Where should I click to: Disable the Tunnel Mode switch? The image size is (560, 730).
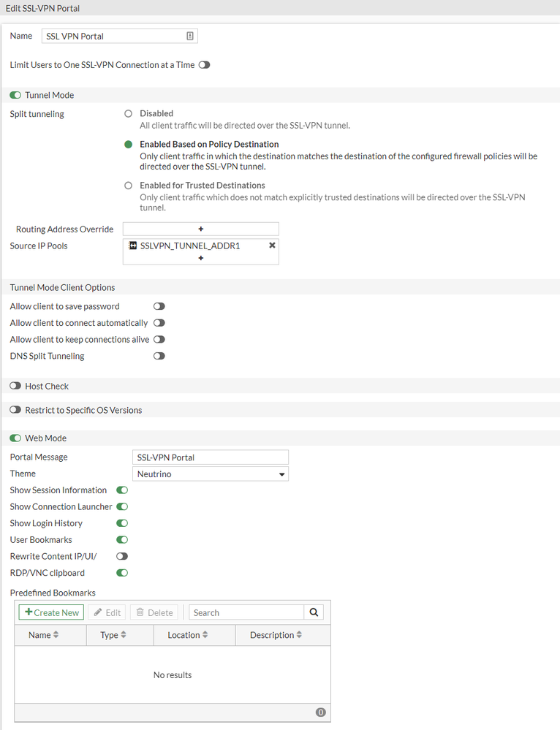click(15, 95)
